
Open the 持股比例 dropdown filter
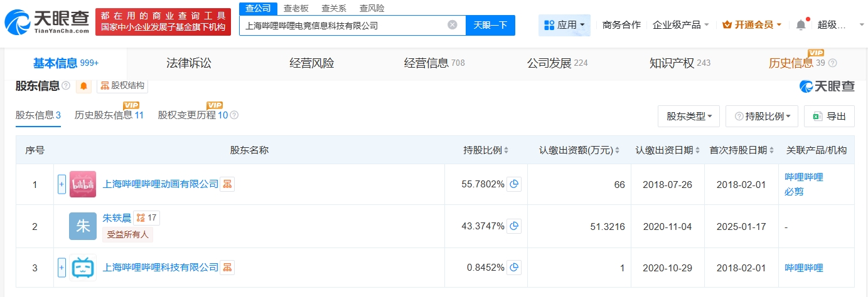pos(761,117)
